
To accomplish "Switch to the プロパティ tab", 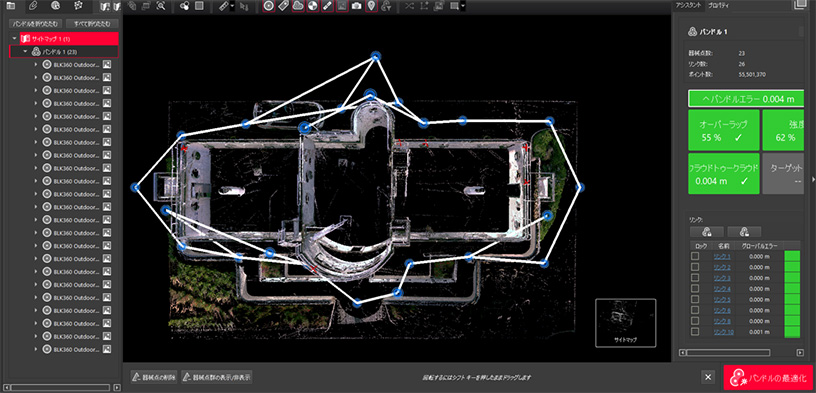I will [719, 5].
